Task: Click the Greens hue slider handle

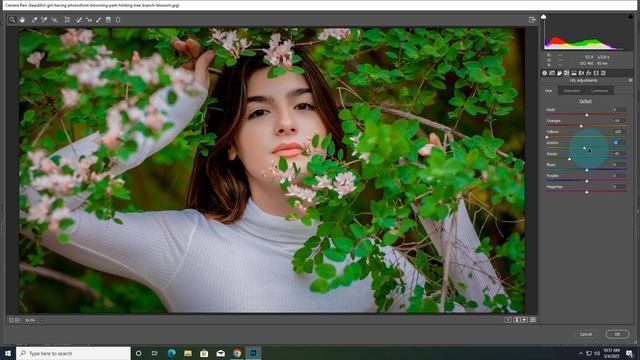Action: point(584,148)
